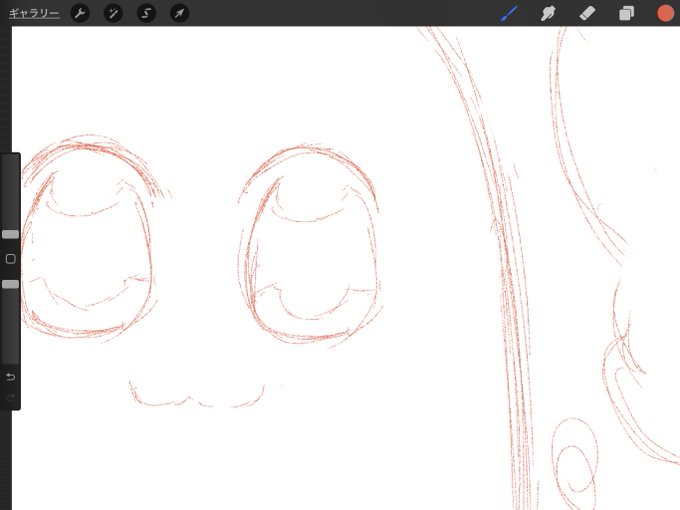Screen dimensions: 680x510
Task: Select the Smudge finger tool
Action: (548, 13)
